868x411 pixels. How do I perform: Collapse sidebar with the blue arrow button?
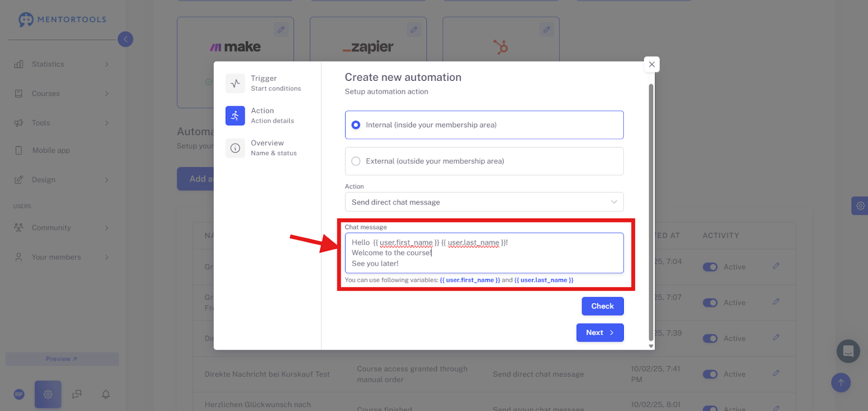coord(125,39)
